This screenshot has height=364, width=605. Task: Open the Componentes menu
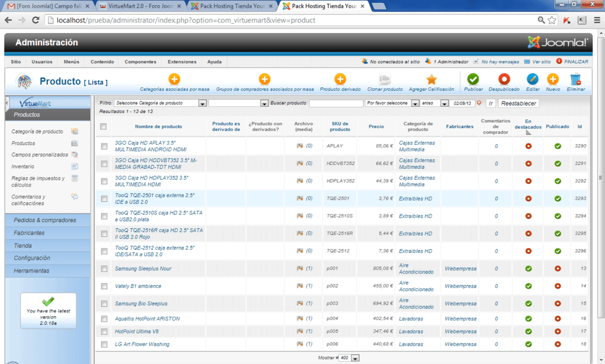(x=140, y=62)
